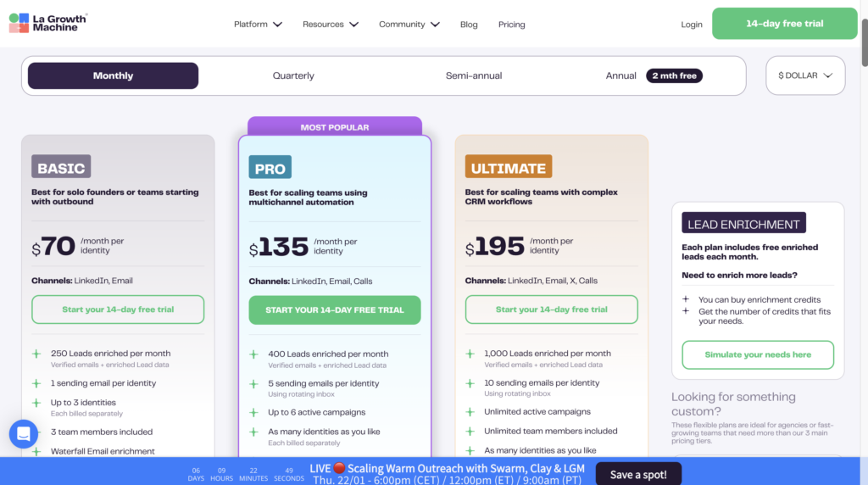Click the $135 price text
Screen dimensions: 868x485
278,247
